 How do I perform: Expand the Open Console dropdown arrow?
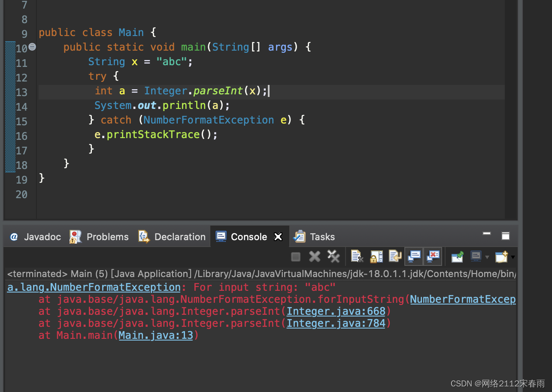pos(513,257)
